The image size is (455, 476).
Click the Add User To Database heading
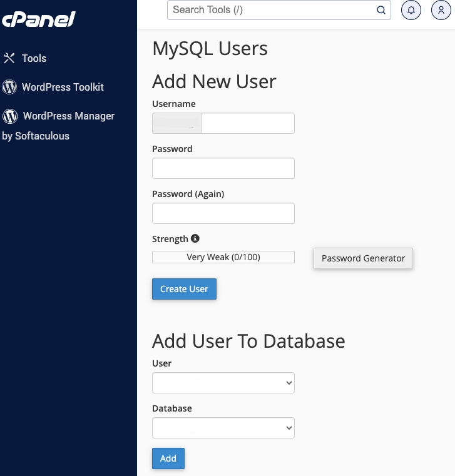tap(248, 342)
